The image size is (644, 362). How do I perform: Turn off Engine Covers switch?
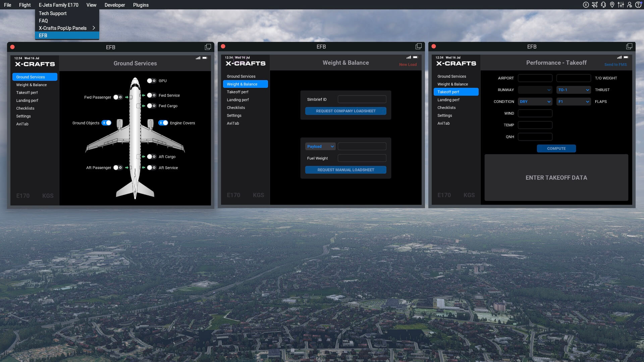tap(163, 123)
